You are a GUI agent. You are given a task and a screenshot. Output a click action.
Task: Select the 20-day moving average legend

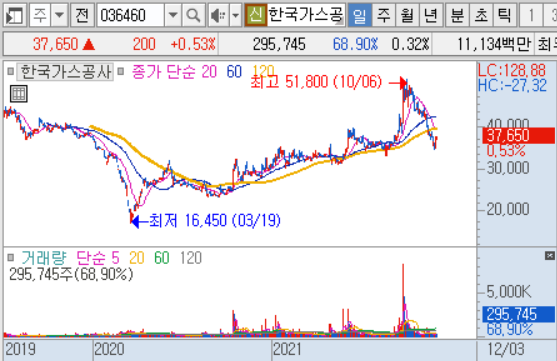click(209, 72)
